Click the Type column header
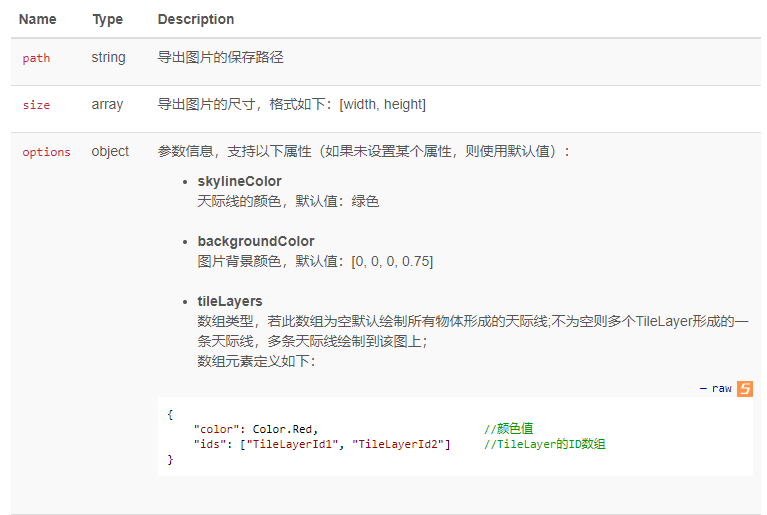The width and height of the screenshot is (767, 515). point(108,19)
